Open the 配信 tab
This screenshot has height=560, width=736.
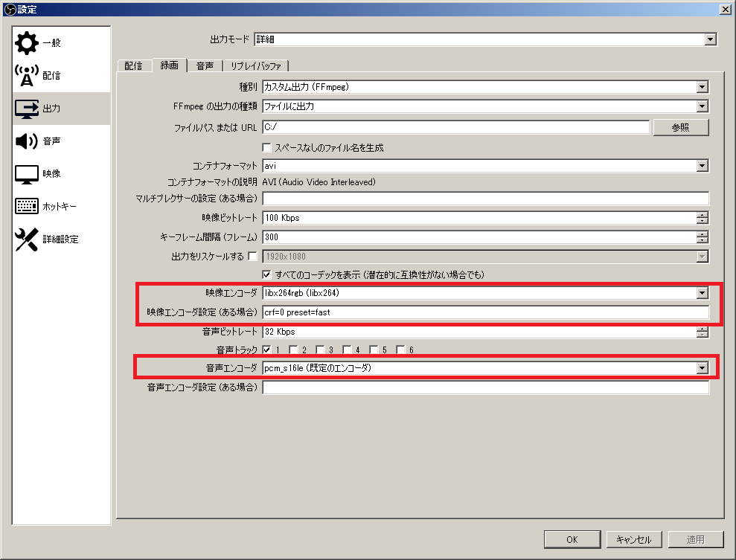(134, 65)
